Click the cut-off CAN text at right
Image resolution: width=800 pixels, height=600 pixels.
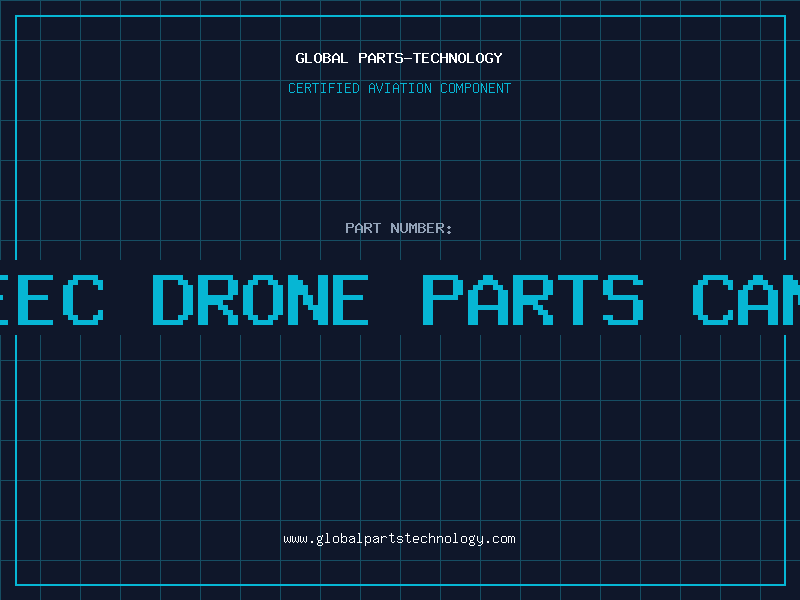point(746,299)
